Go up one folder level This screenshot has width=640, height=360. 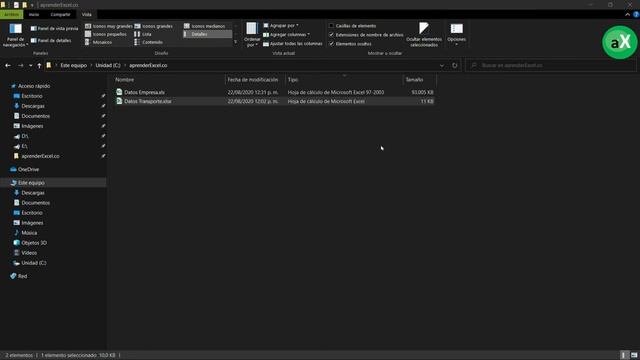tap(39, 65)
